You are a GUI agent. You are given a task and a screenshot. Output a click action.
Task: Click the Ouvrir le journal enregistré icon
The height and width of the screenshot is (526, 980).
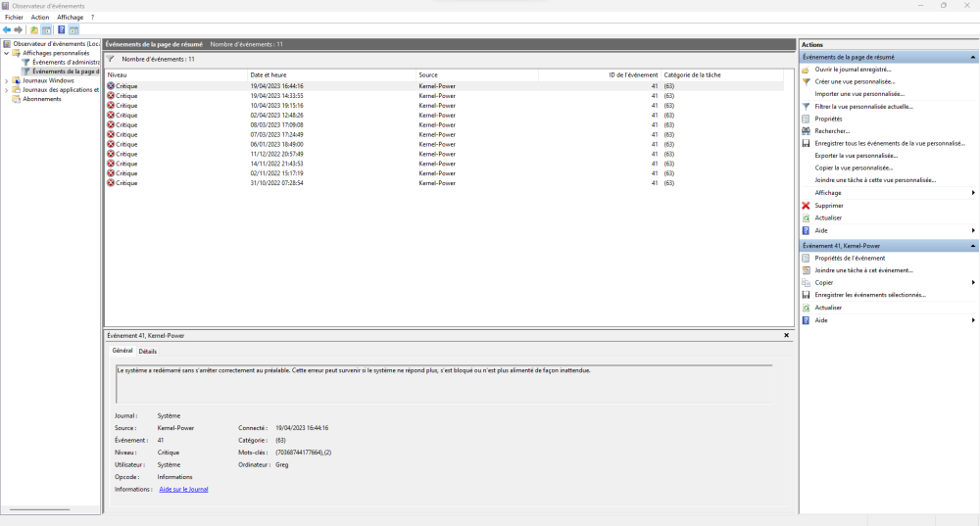[x=806, y=70]
